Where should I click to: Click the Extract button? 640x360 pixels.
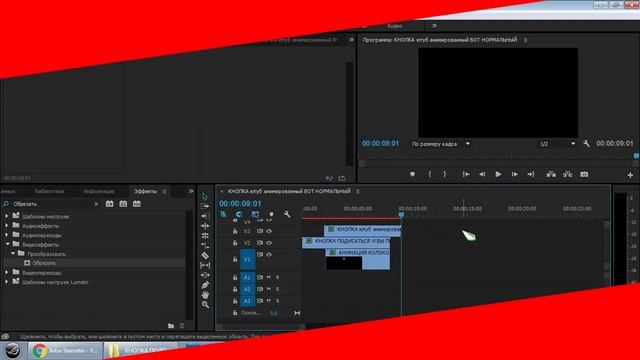pos(567,174)
